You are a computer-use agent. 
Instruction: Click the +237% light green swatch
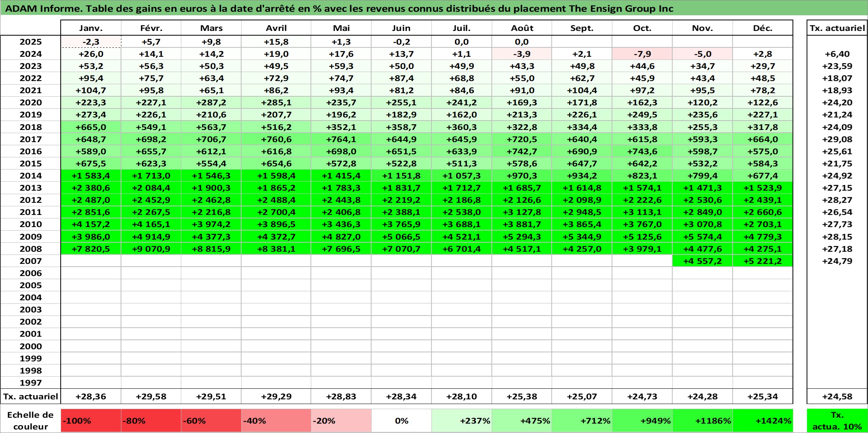pos(462,421)
